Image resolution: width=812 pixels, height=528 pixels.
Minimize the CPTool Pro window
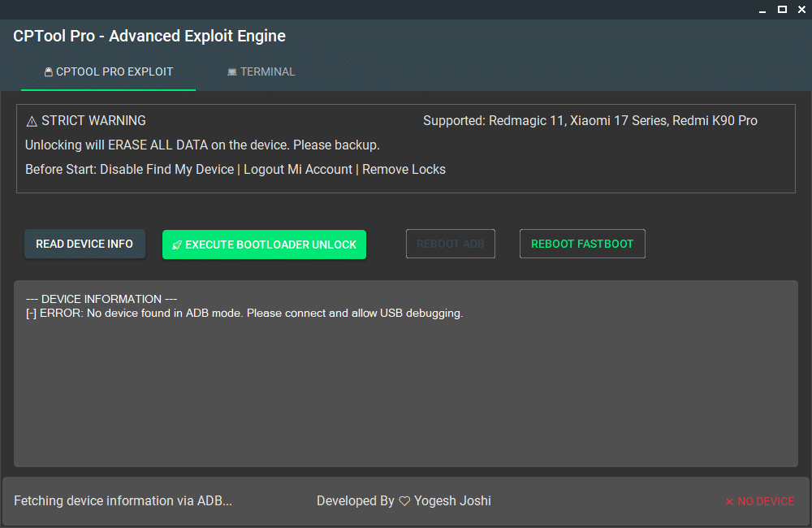pos(762,10)
